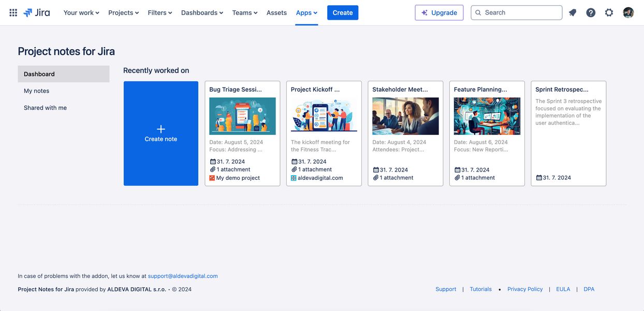Screen dimensions: 644x311
Task: Open the Privacy Policy footer link
Action: (x=525, y=289)
